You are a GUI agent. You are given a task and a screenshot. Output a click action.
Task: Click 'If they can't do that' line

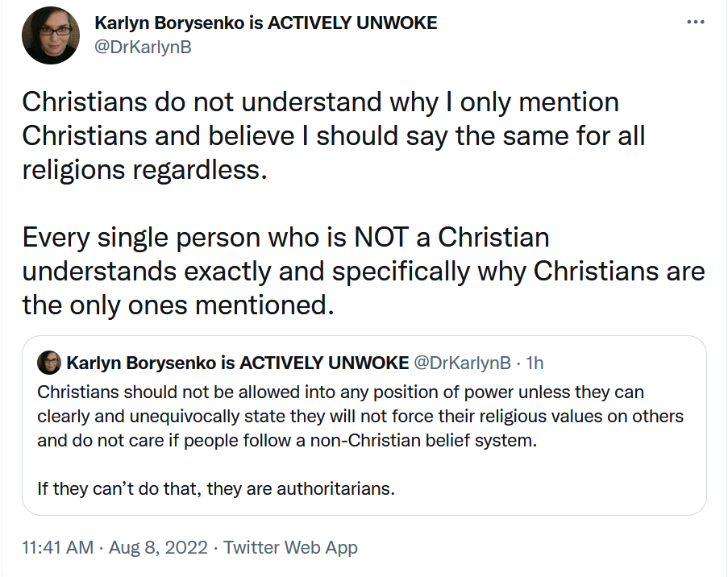[216, 489]
